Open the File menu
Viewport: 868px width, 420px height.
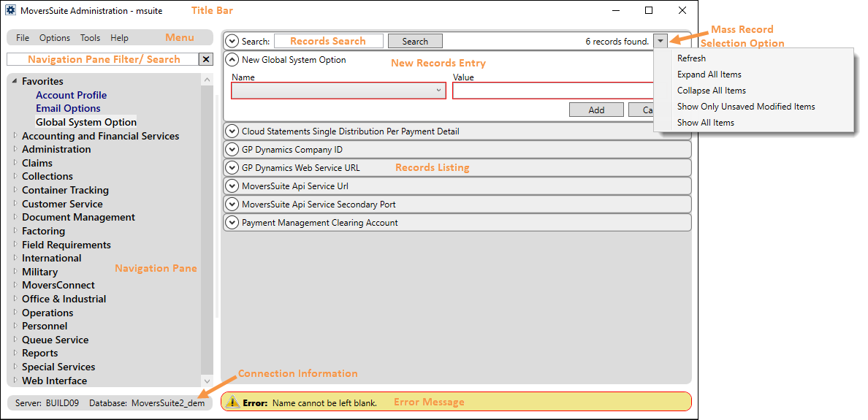pos(23,38)
